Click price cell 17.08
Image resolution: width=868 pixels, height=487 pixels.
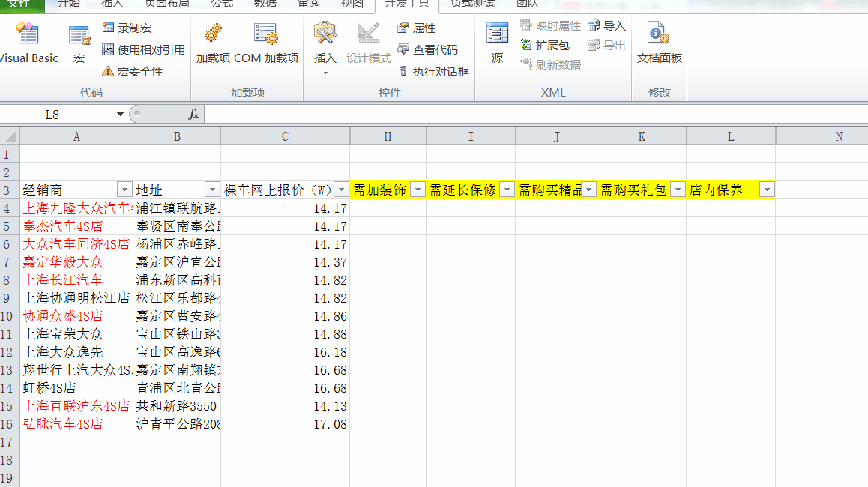(x=285, y=424)
